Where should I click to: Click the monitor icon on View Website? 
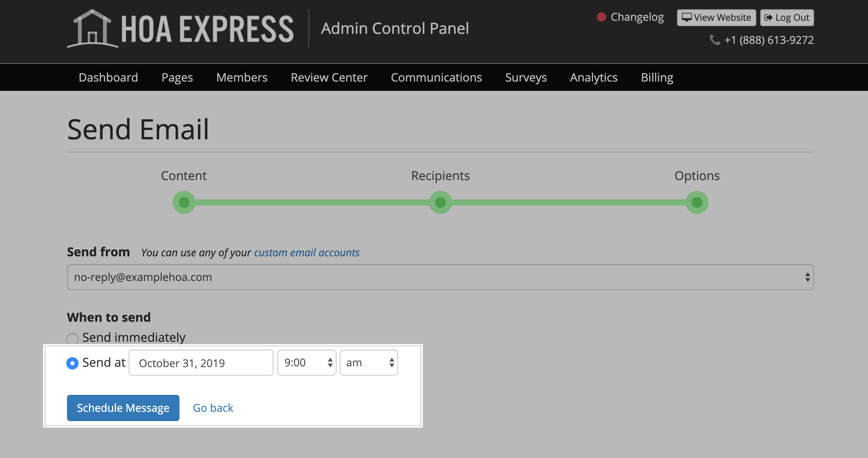[687, 17]
